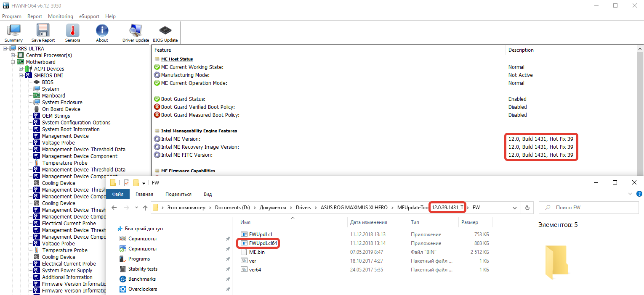Image resolution: width=644 pixels, height=295 pixels.
Task: Click the HWiNFO vertical scrollbar
Action: pyautogui.click(x=641, y=111)
